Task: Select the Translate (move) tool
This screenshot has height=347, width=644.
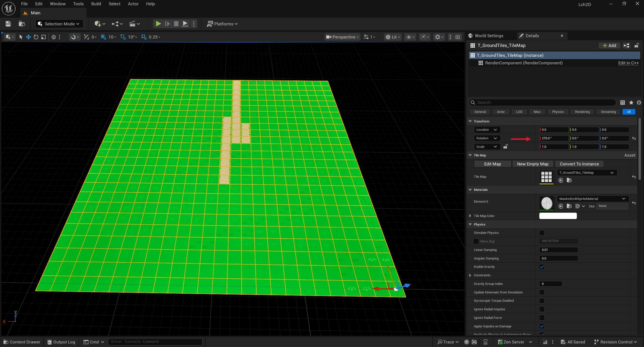Action: tap(28, 37)
